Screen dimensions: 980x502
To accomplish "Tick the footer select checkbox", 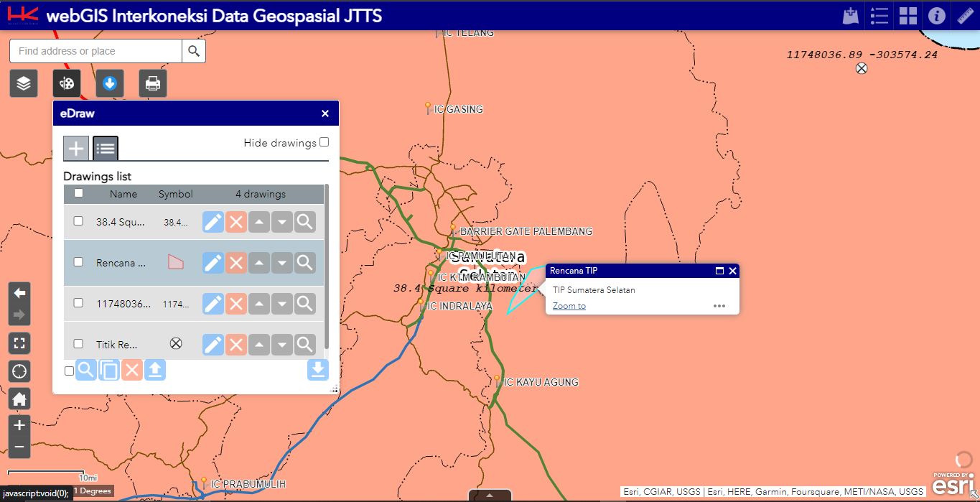I will tap(69, 371).
